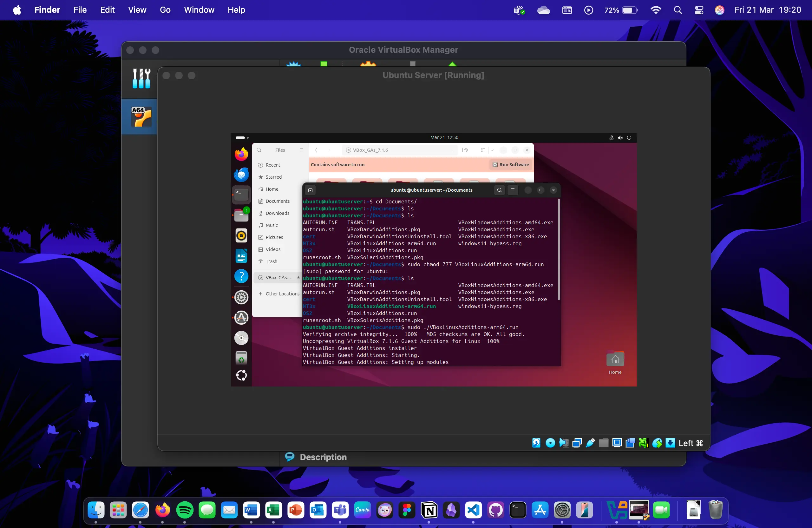The width and height of the screenshot is (812, 528).
Task: Click the audio icon in VirtualBox status bar
Action: click(564, 443)
